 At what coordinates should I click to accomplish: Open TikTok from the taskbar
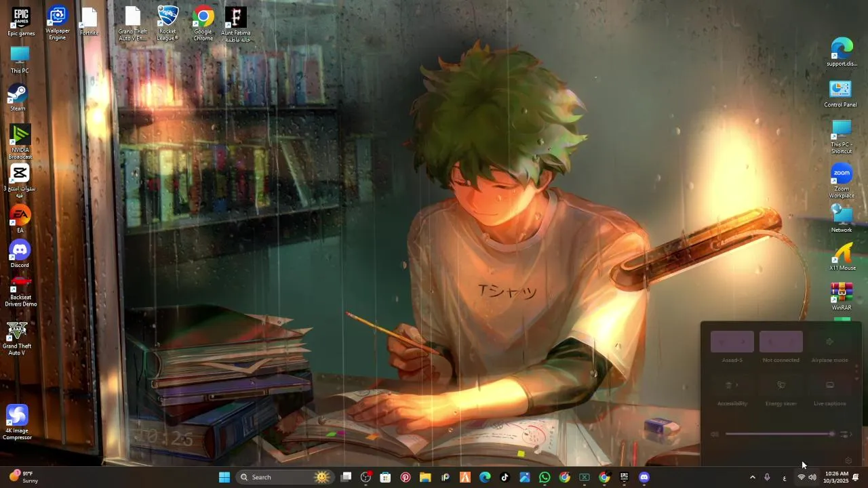click(x=505, y=477)
